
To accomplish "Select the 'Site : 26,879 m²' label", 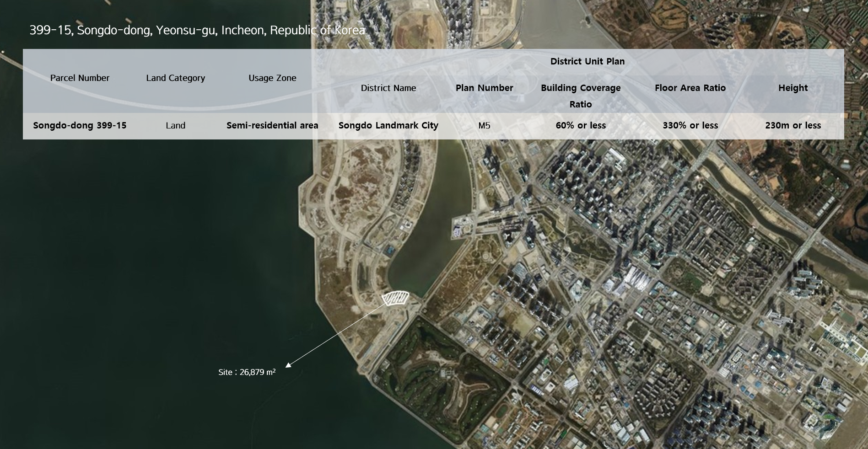I will [x=247, y=372].
